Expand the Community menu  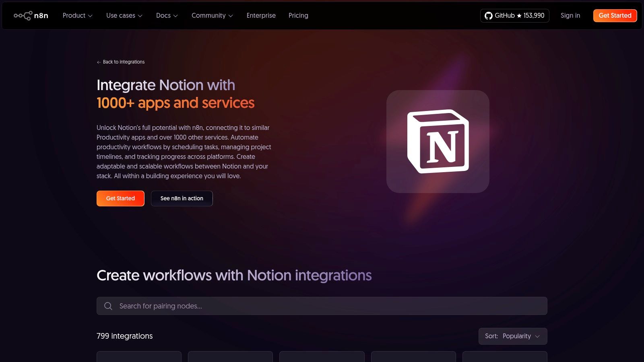tap(212, 16)
